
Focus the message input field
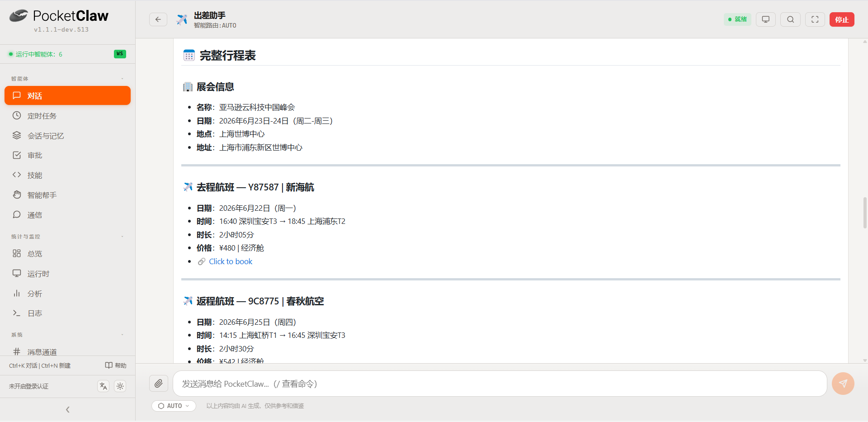click(x=500, y=384)
